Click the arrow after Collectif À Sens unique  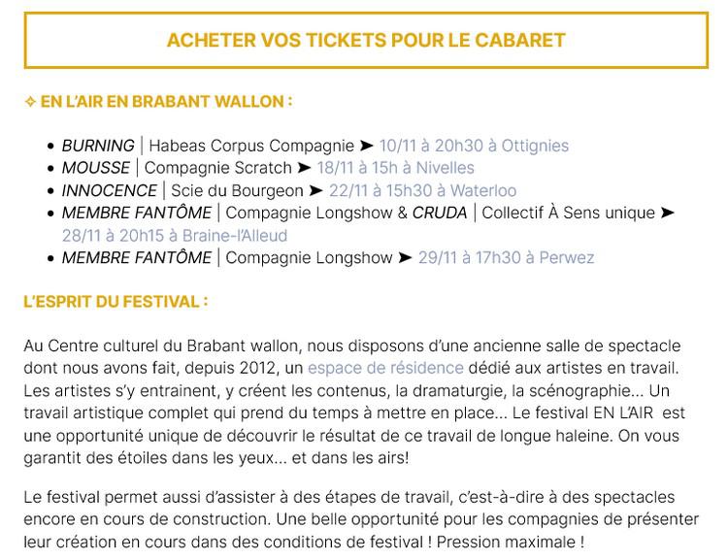pyautogui.click(x=667, y=214)
